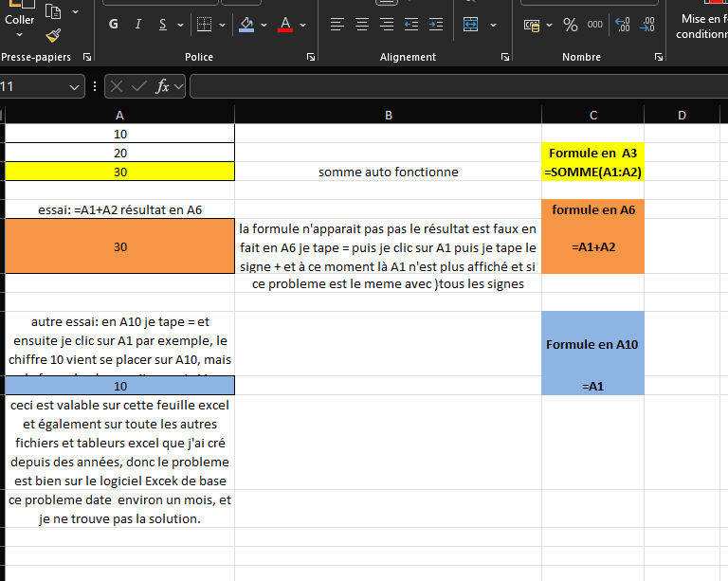Click the merge and center icon
This screenshot has width=728, height=581.
tap(471, 25)
